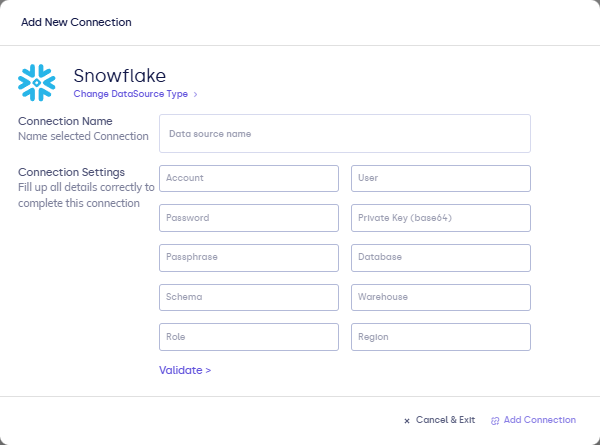Click the Connection Settings label
The height and width of the screenshot is (445, 600).
click(71, 173)
